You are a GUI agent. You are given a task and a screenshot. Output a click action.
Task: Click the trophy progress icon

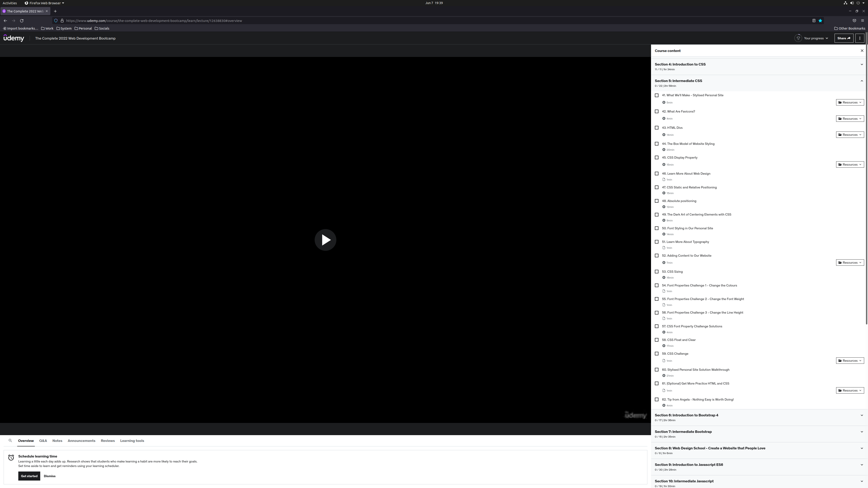798,38
